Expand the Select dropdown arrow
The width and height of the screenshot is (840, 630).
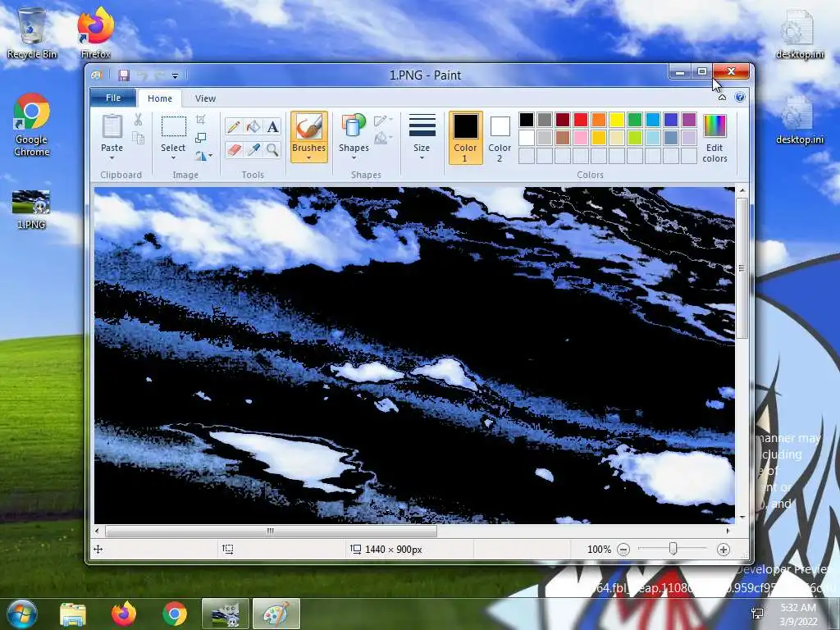(x=174, y=158)
